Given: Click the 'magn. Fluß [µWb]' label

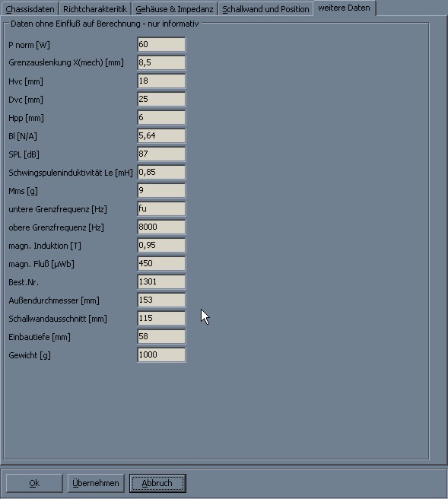Looking at the screenshot, I should [x=41, y=264].
